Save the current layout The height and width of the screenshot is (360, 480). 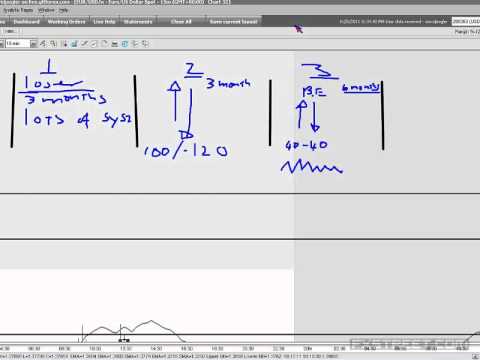click(234, 22)
